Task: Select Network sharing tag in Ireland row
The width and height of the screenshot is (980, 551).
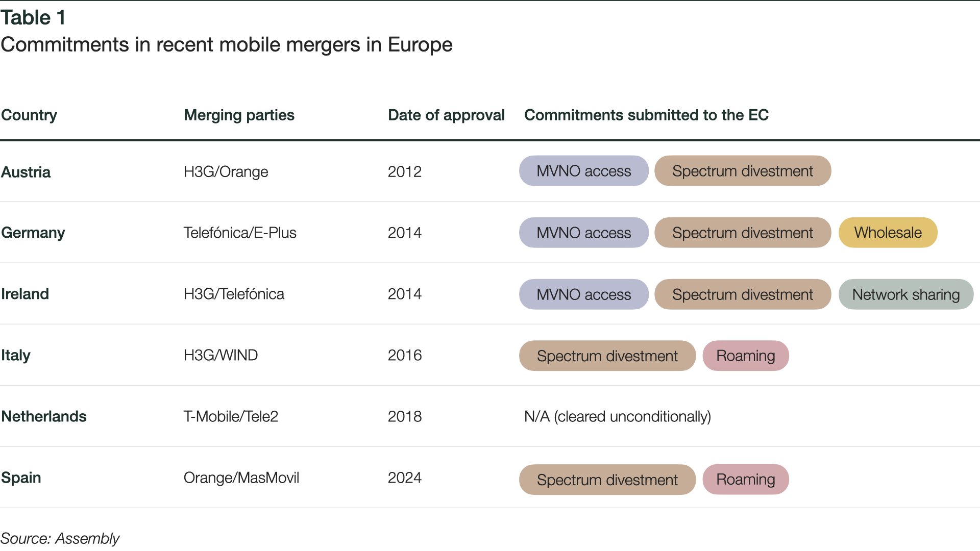Action: tap(906, 294)
